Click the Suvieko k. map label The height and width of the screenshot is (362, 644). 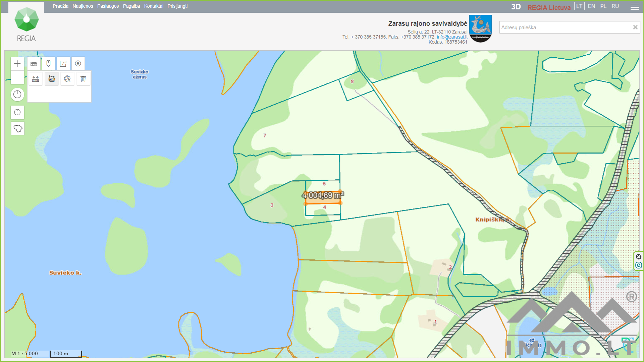pos(65,273)
